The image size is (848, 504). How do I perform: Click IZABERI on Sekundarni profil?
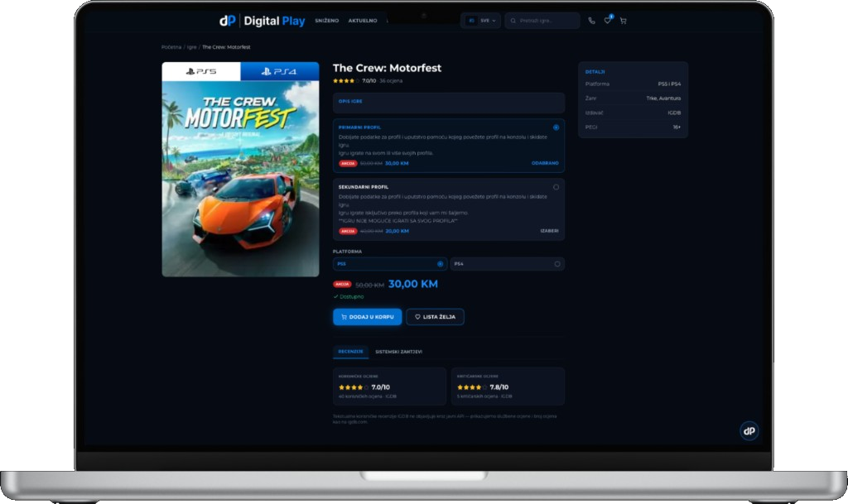pos(550,231)
